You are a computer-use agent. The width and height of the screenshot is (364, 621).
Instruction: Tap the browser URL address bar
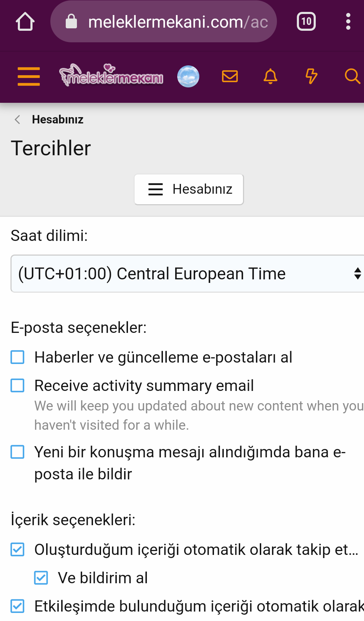point(164,22)
